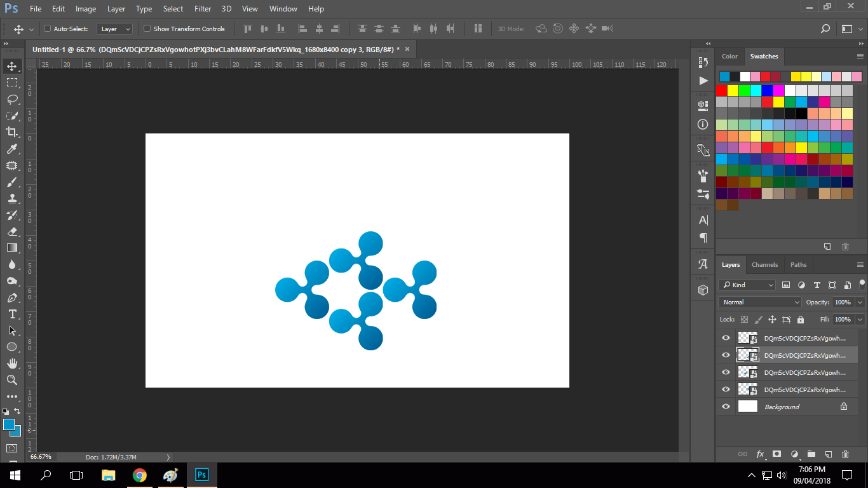This screenshot has height=488, width=868.
Task: Delete layer using Layers trash icon
Action: click(x=845, y=454)
